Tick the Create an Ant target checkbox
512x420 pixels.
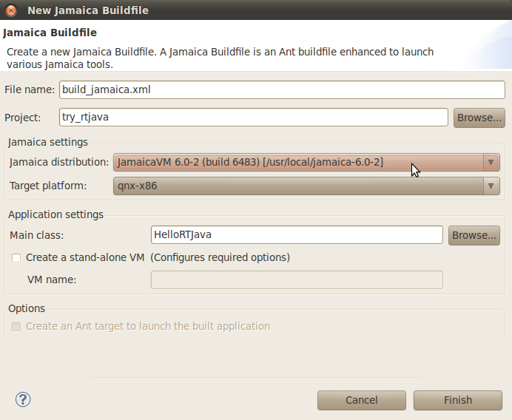16,326
